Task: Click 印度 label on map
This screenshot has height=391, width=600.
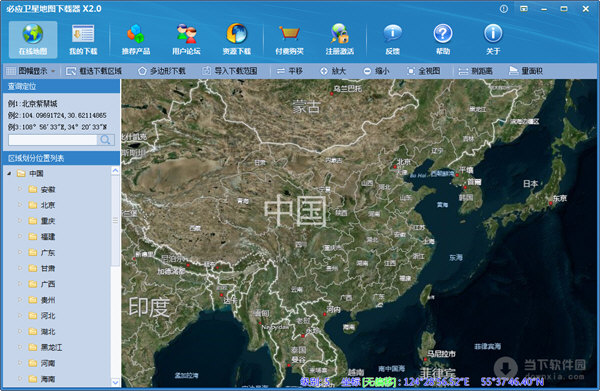Action: (x=149, y=307)
